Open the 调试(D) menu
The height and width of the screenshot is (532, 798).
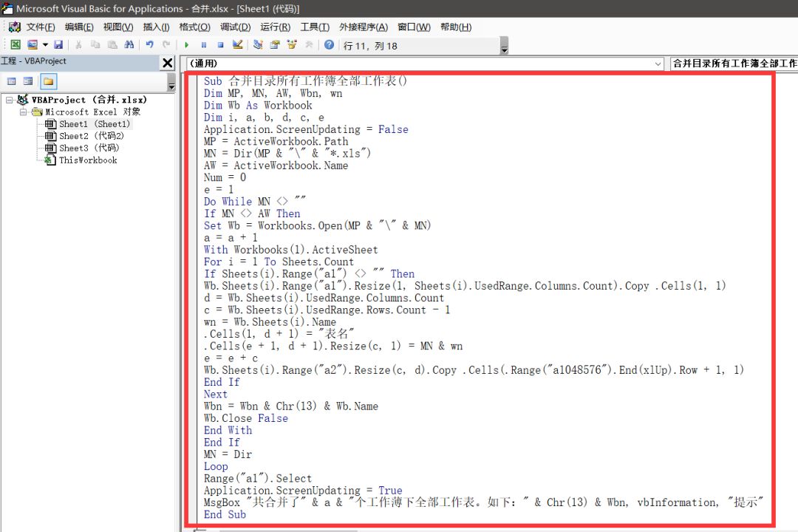[235, 27]
